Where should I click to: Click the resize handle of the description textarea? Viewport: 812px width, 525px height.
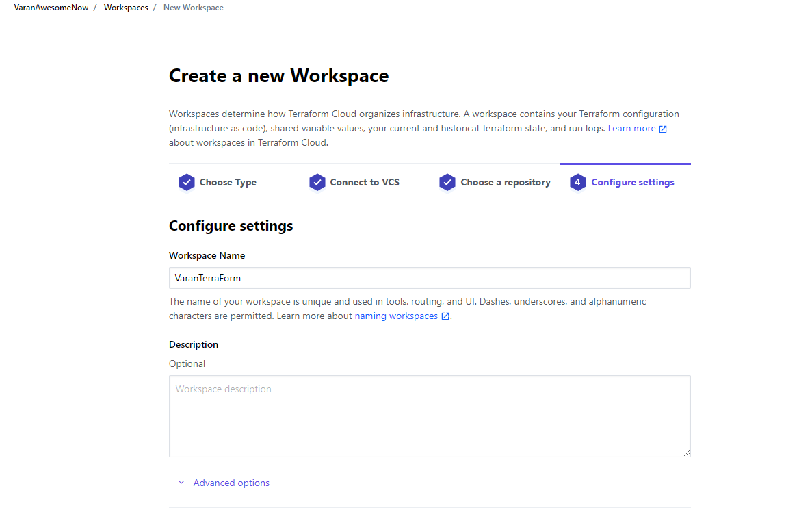pyautogui.click(x=686, y=452)
